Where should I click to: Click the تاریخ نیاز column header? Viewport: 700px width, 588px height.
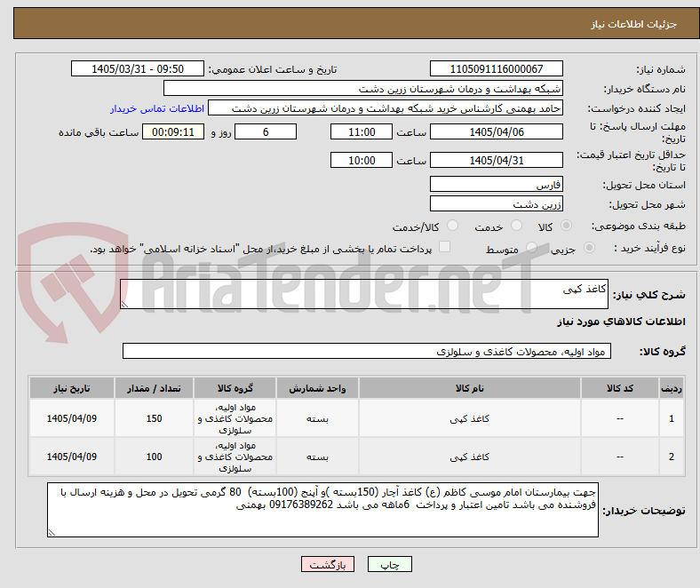pyautogui.click(x=72, y=388)
